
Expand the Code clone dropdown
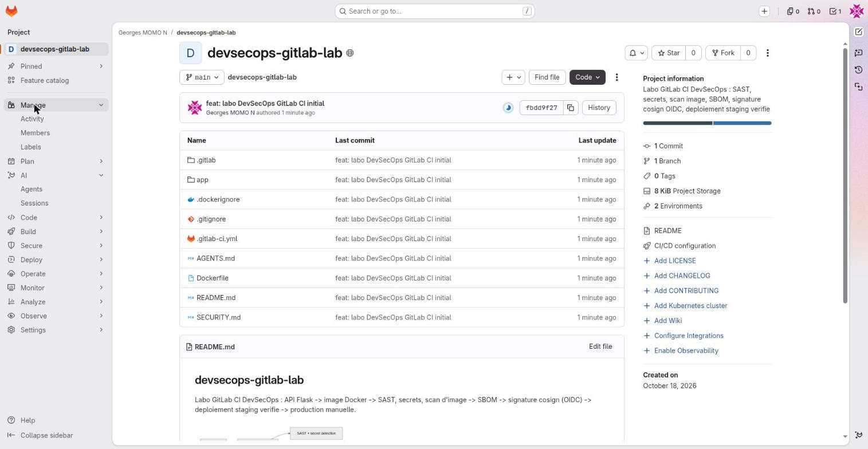pos(587,77)
